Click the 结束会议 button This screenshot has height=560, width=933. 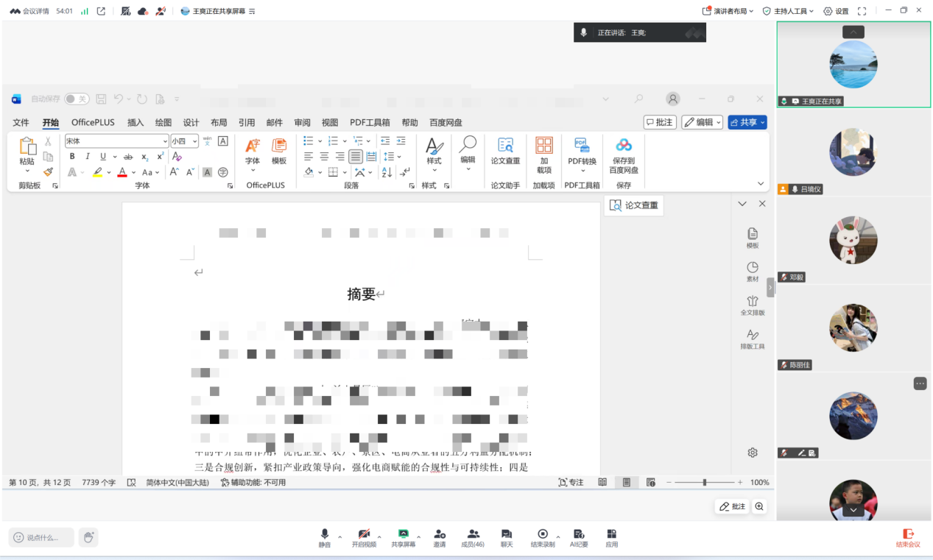[x=908, y=537]
